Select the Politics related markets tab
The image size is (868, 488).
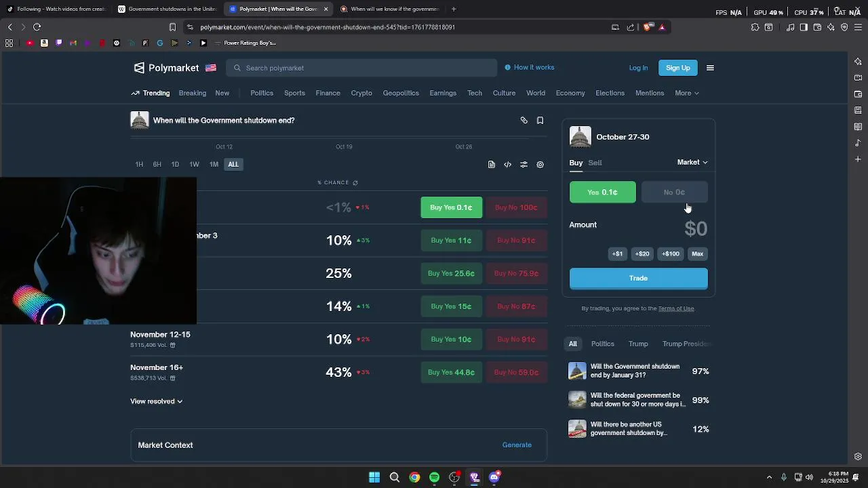[x=603, y=344]
